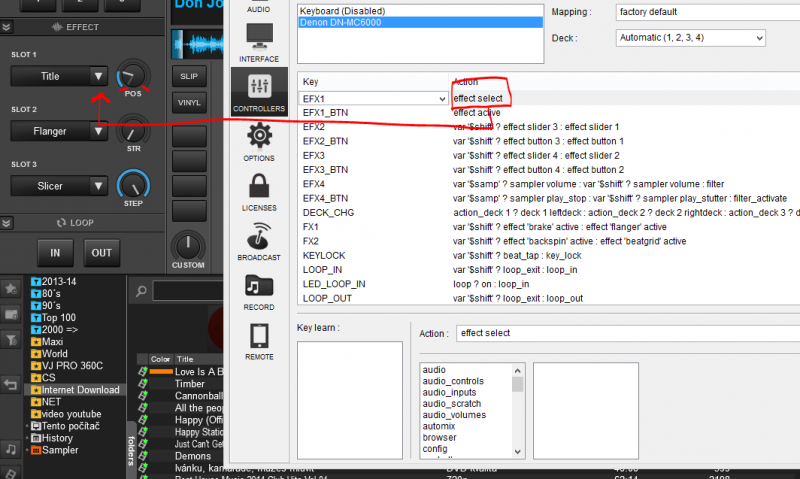This screenshot has height=479, width=800.
Task: Select audio_controls in action category list
Action: 453,381
